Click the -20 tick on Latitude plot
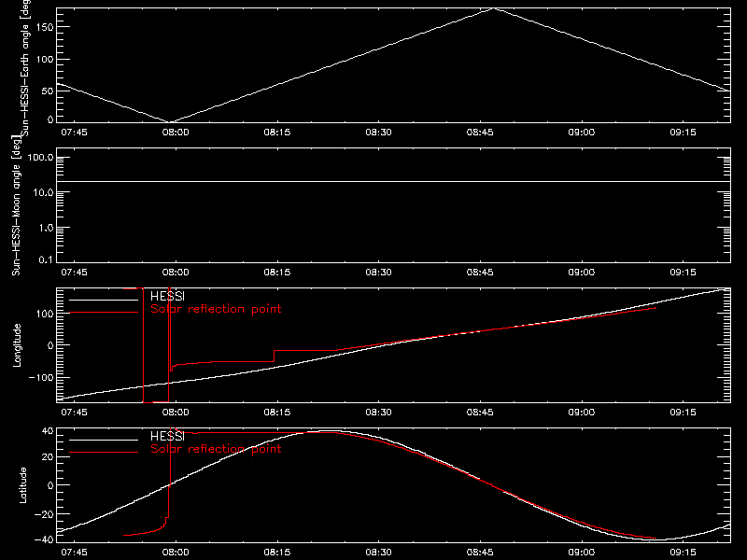Viewport: 747px width, 560px height. coord(44,514)
